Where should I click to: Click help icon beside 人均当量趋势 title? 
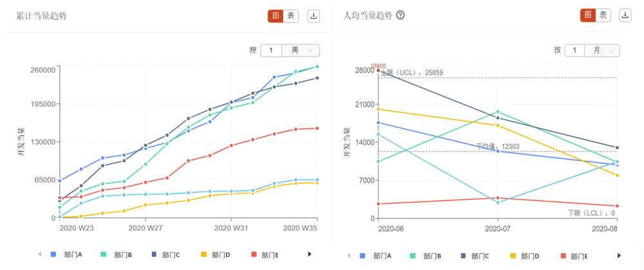coord(401,15)
